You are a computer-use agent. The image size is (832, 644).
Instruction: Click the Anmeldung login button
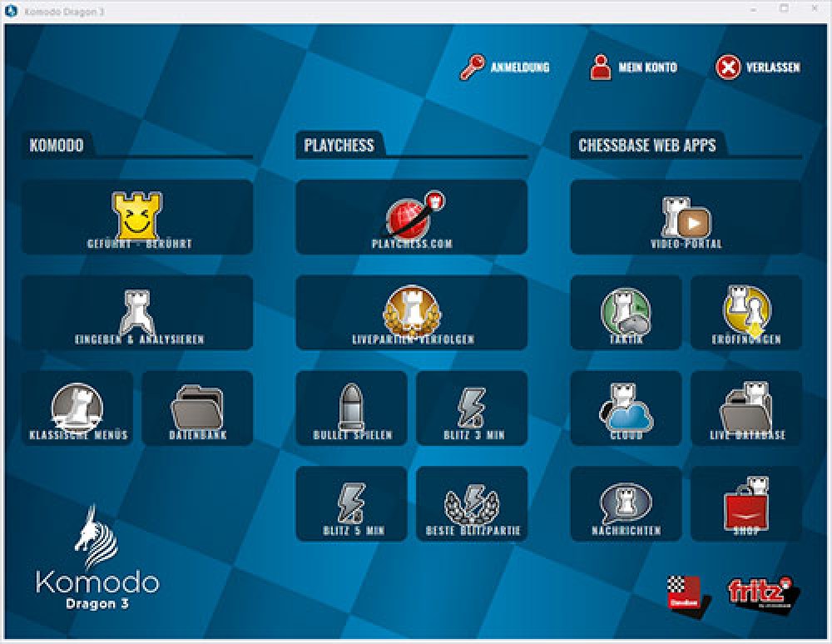[506, 67]
